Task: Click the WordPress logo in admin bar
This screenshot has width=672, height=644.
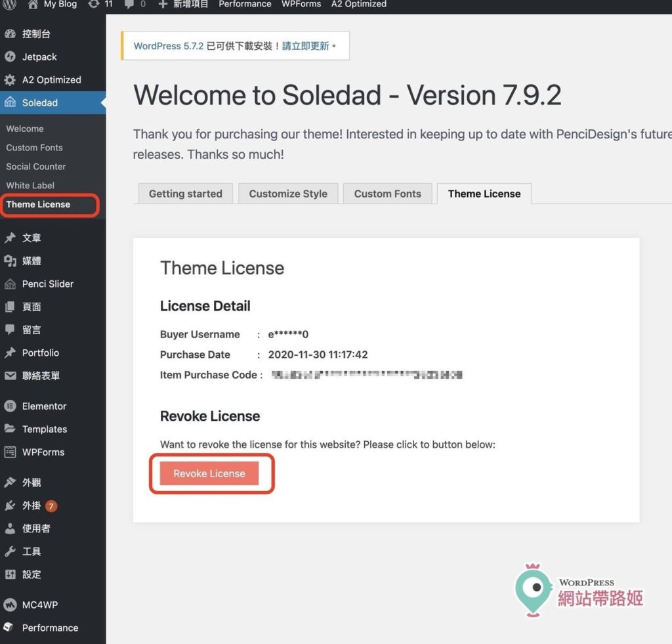Action: click(9, 5)
